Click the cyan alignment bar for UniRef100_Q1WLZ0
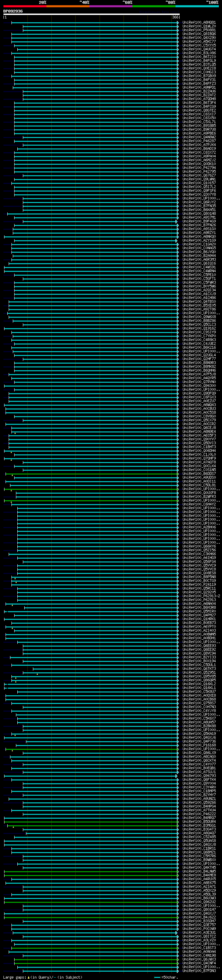Image resolution: width=222 pixels, height=980 pixels. [x=100, y=26]
